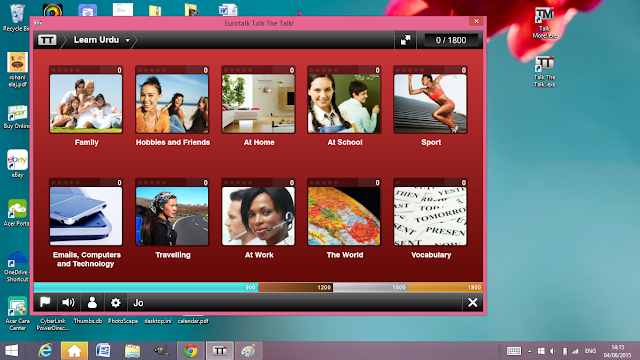Open Google Chrome from the taskbar

coord(191,351)
